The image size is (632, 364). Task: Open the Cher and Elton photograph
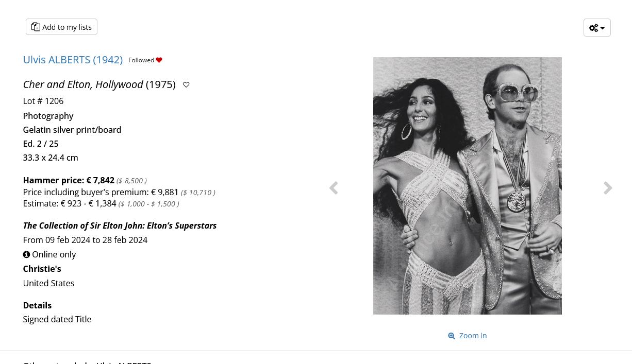[467, 185]
